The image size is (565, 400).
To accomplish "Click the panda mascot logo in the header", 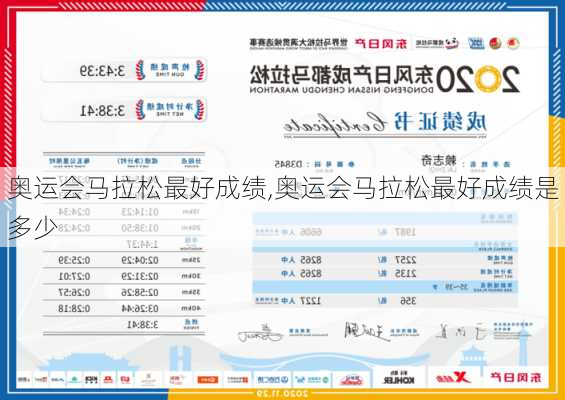I will [x=452, y=43].
